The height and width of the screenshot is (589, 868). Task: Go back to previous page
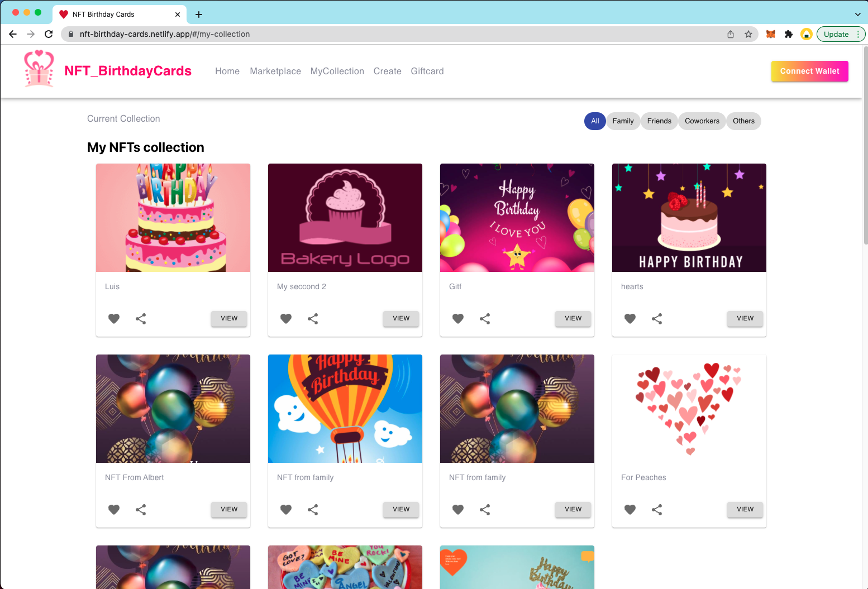(x=13, y=34)
